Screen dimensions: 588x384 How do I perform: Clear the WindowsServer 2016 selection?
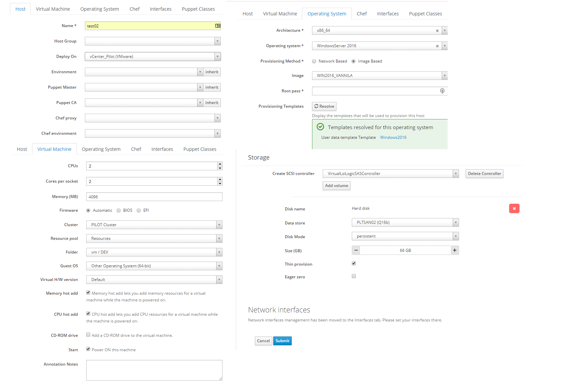[437, 46]
